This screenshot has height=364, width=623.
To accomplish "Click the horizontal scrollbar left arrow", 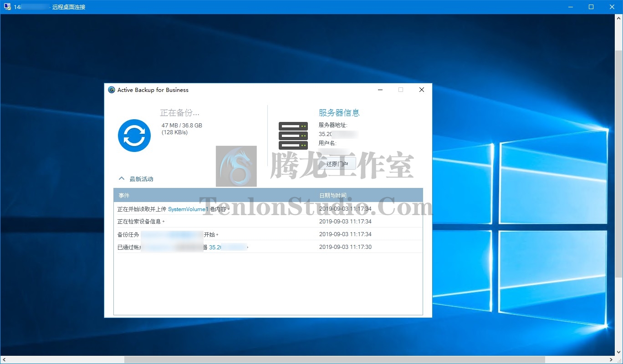I will (3, 360).
